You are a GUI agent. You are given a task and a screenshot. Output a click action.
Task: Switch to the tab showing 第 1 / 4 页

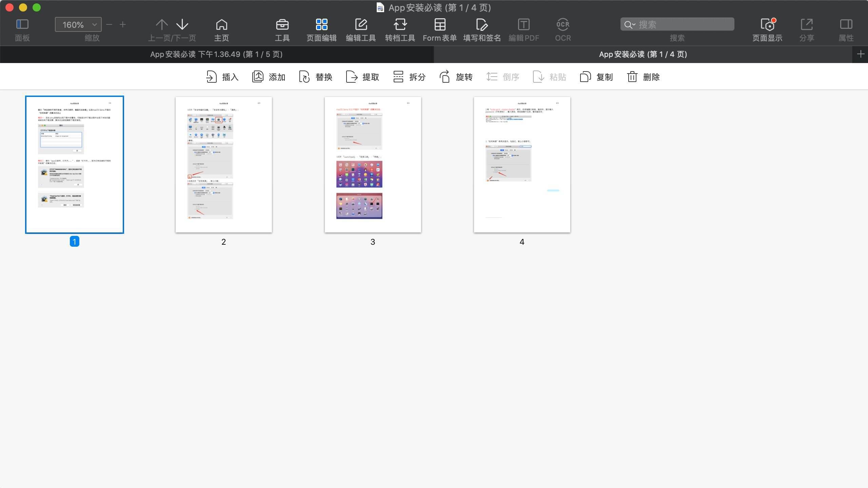(643, 54)
